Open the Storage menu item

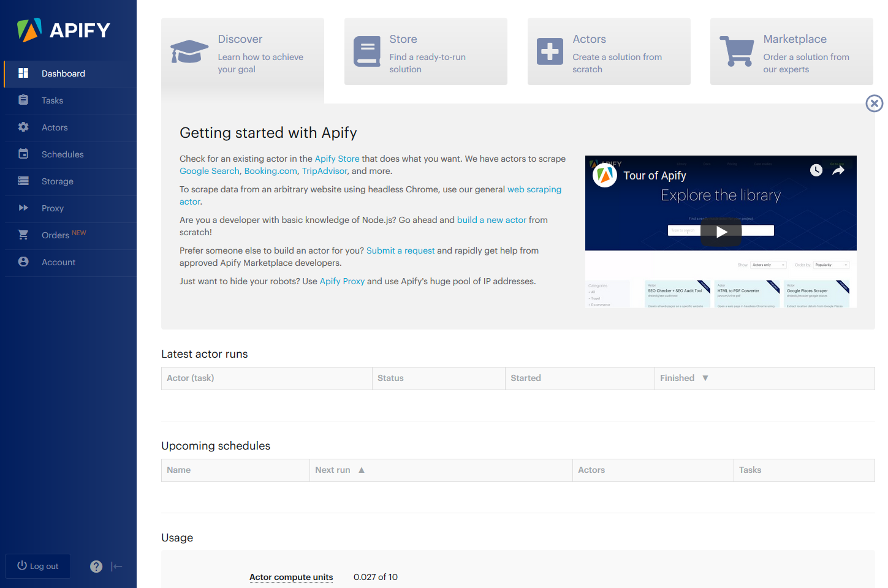coord(70,181)
